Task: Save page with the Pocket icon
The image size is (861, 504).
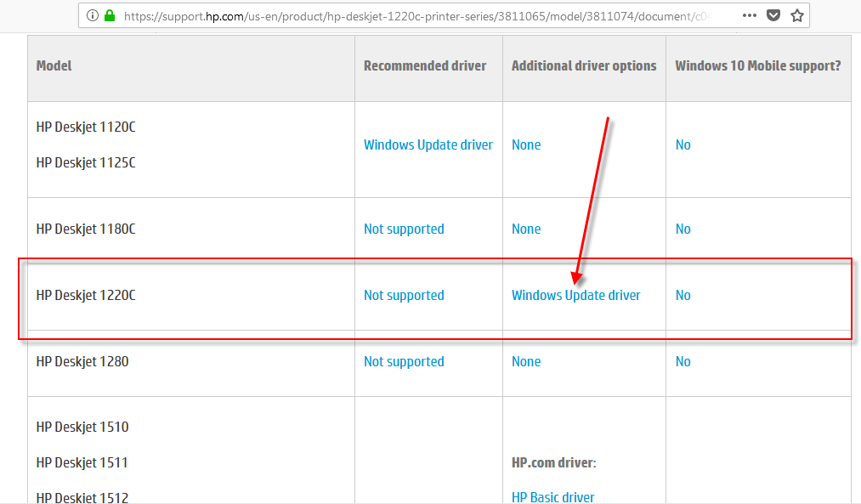Action: (773, 15)
